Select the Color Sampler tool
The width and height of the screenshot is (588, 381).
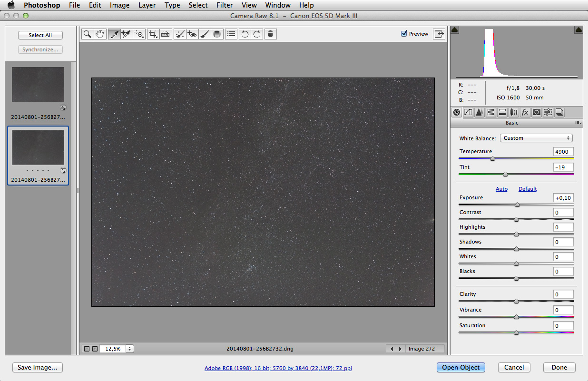point(127,34)
